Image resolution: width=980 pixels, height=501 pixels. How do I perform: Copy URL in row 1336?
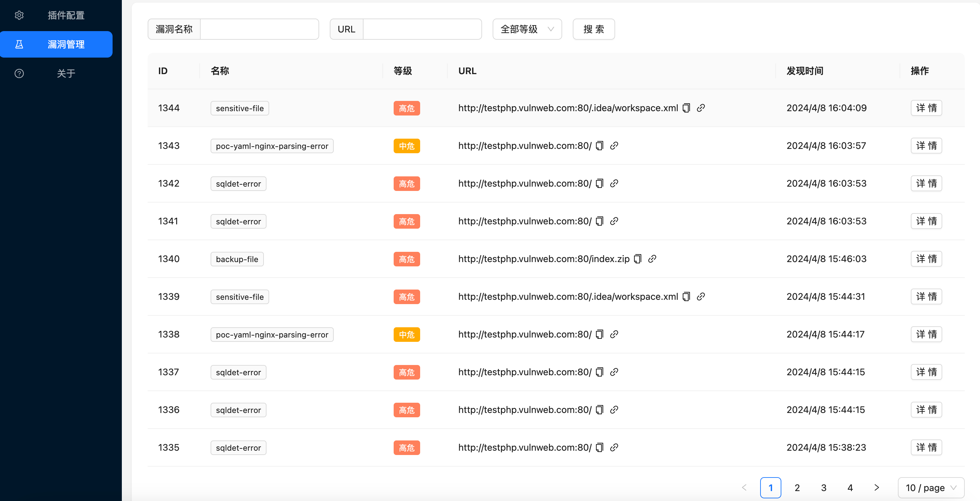[600, 410]
